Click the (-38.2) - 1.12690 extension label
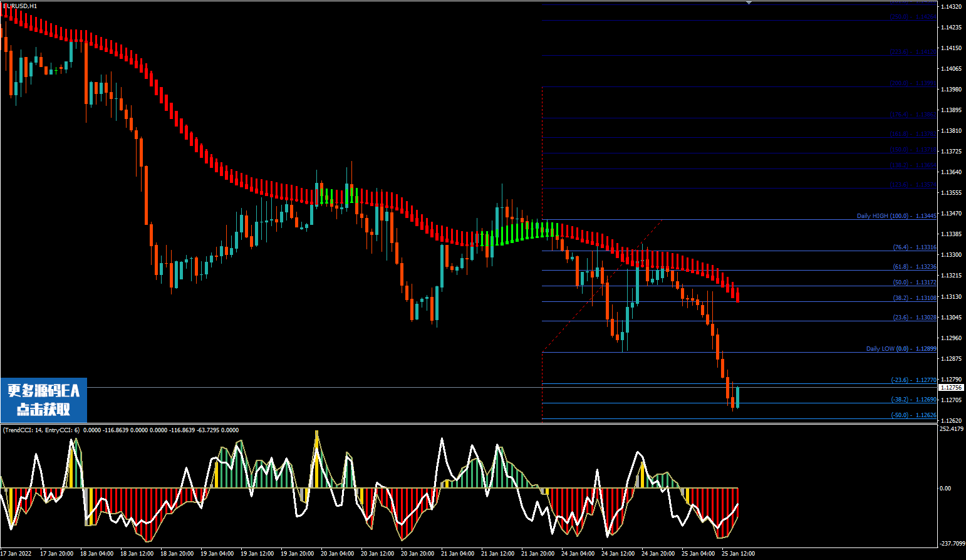The image size is (966, 560). pyautogui.click(x=913, y=400)
